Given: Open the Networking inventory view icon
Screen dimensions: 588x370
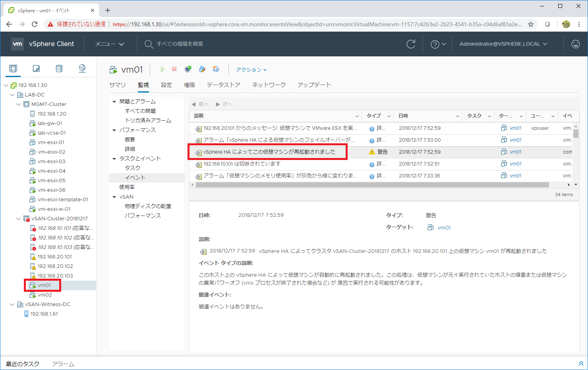Looking at the screenshot, I should [x=82, y=68].
